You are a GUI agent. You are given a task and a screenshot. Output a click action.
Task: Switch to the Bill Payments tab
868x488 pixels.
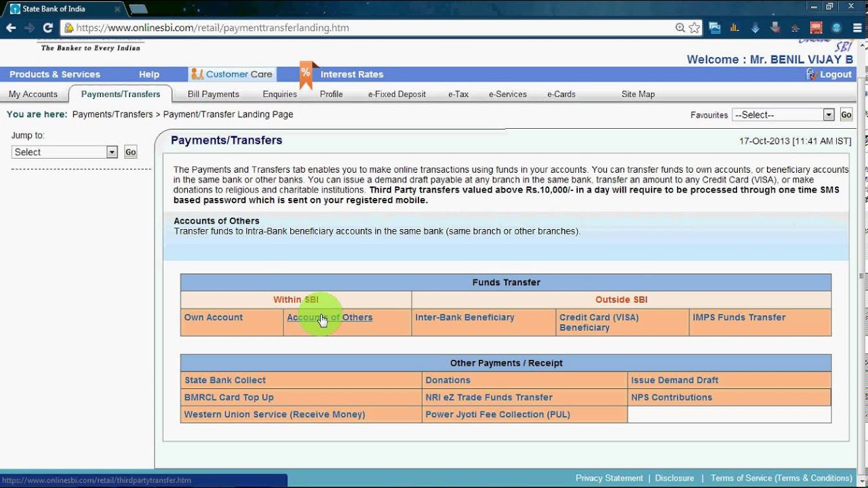[x=214, y=94]
